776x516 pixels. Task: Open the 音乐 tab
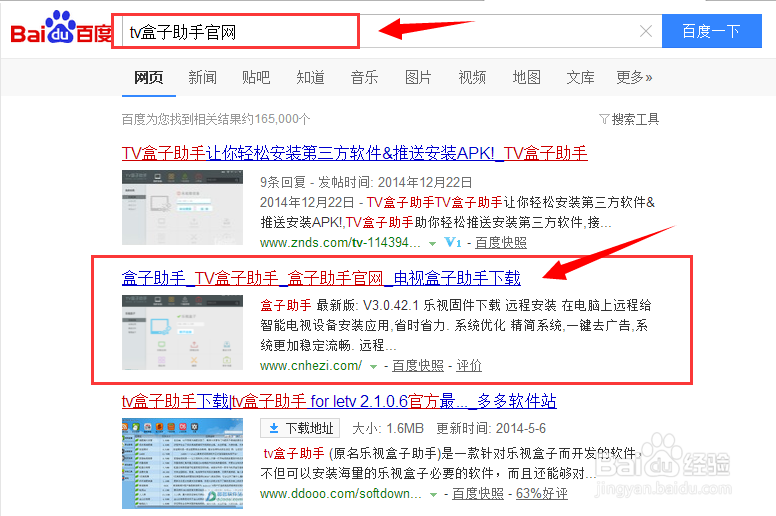[364, 78]
